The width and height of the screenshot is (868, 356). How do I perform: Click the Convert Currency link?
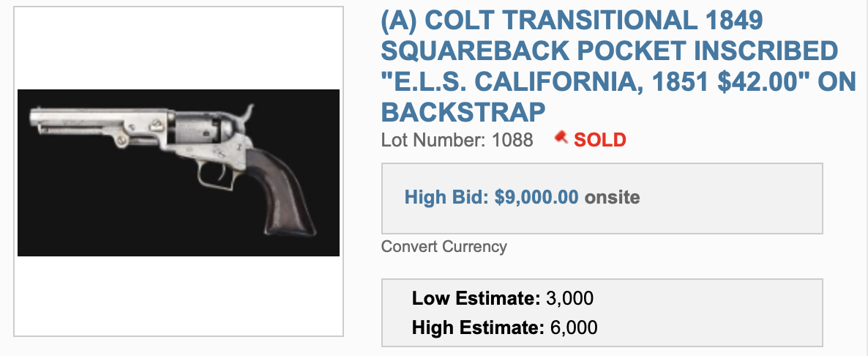click(444, 246)
